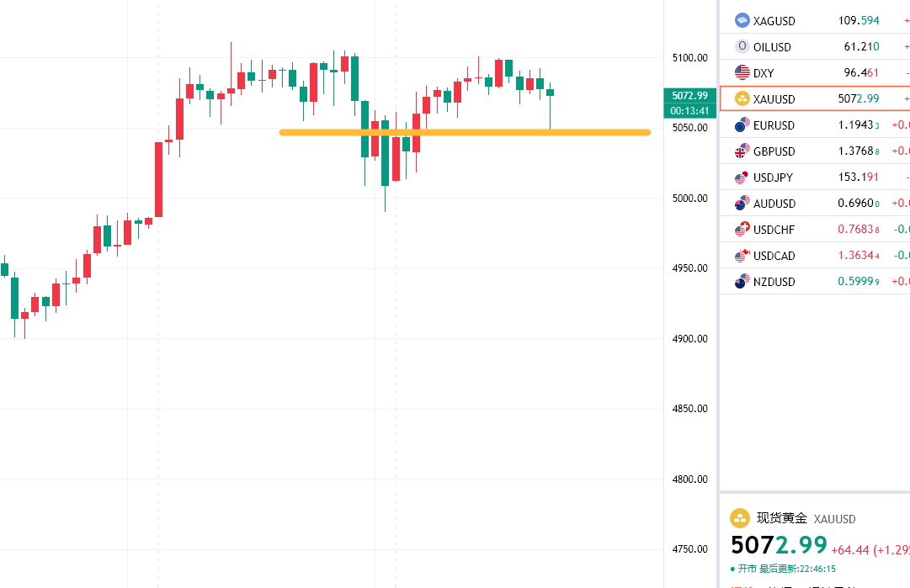Click the 5100.00 label on the price axis
This screenshot has width=910, height=588.
coord(689,58)
